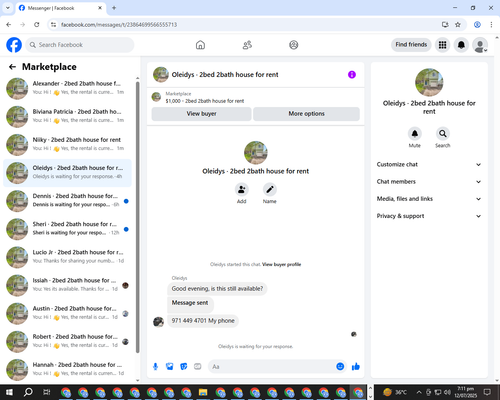This screenshot has height=400, width=500.
Task: Open the emoji picker in composer
Action: tap(340, 367)
